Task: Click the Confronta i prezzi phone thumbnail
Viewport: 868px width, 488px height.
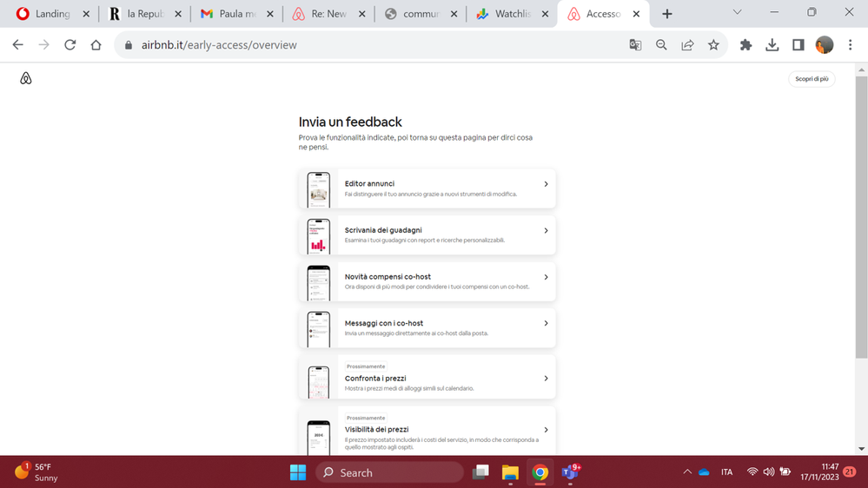Action: click(318, 379)
